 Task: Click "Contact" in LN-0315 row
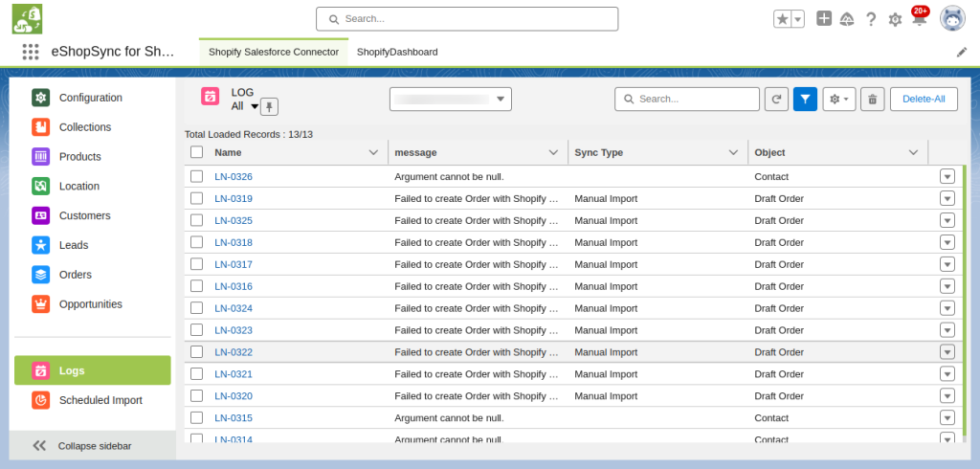771,417
